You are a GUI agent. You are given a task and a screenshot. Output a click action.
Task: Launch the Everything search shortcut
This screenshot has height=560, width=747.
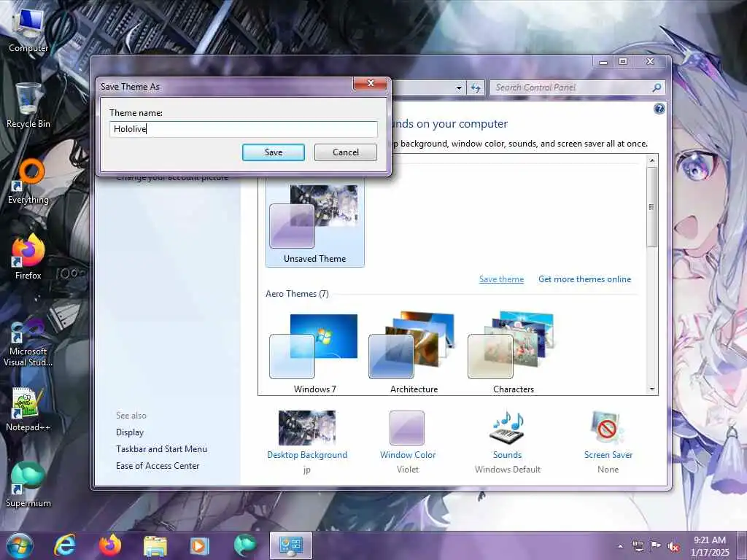point(28,182)
